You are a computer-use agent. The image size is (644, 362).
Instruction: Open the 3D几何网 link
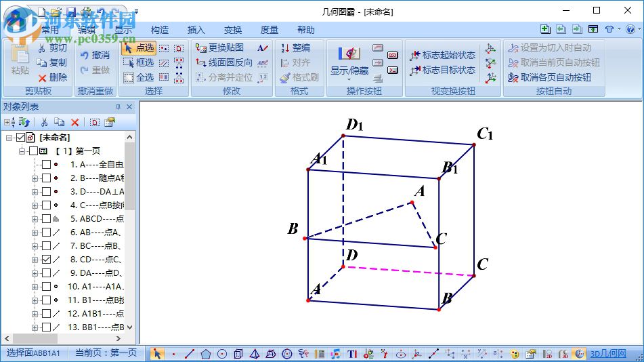click(608, 354)
